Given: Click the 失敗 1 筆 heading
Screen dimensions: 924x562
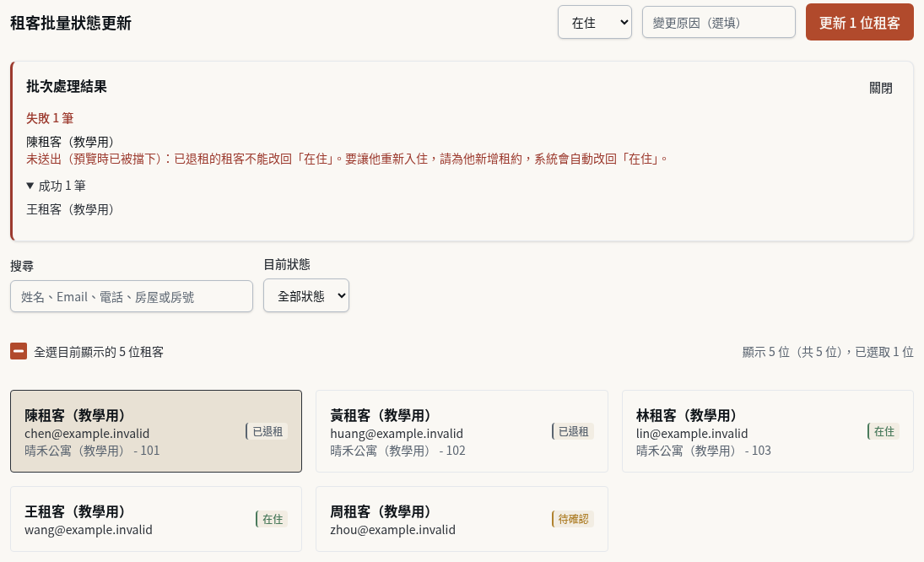Looking at the screenshot, I should [x=50, y=118].
